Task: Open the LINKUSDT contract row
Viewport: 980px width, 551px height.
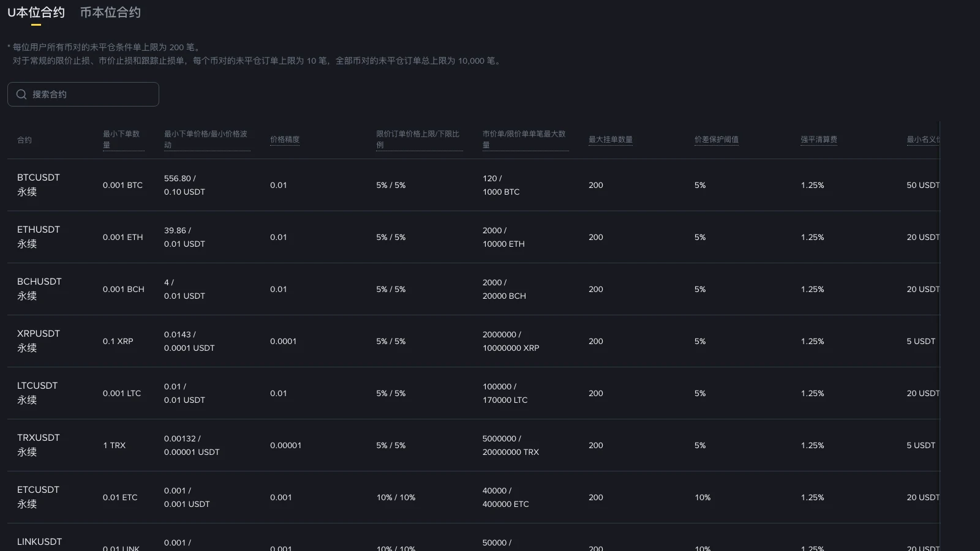Action: click(473, 538)
